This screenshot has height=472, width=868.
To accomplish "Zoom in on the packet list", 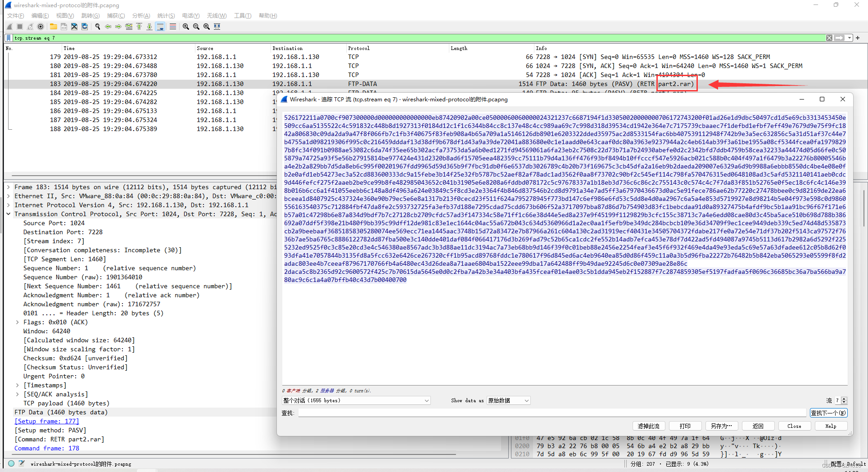I will (185, 26).
